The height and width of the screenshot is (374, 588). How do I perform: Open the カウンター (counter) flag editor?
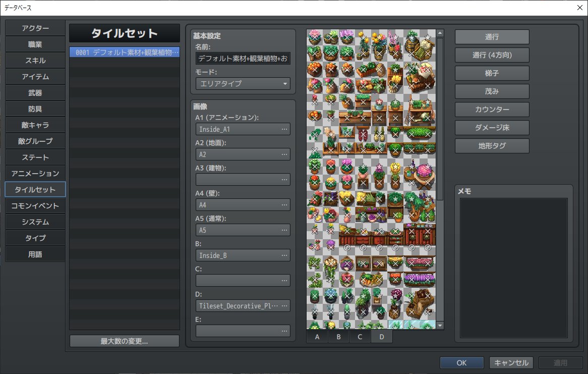492,110
